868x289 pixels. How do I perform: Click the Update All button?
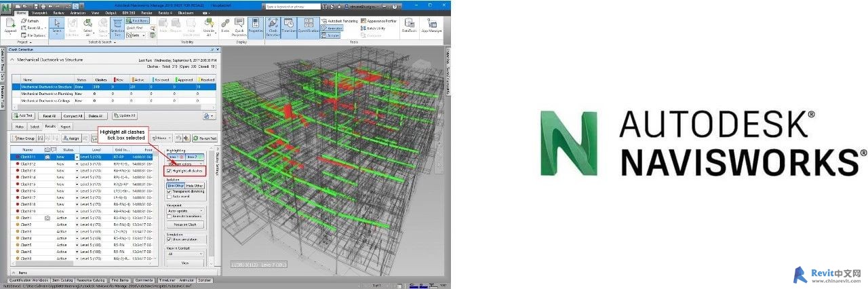pos(125,116)
